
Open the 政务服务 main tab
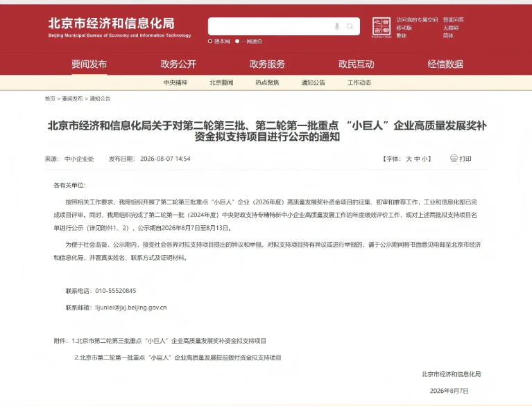(x=267, y=64)
